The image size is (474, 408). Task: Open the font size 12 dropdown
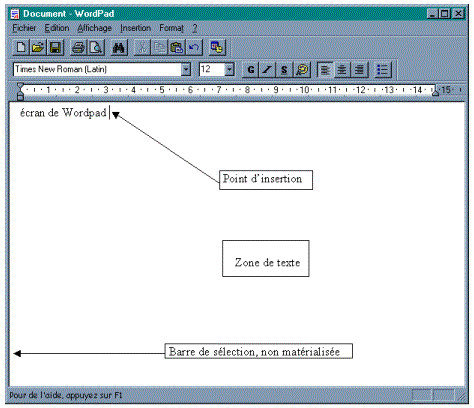(x=229, y=69)
